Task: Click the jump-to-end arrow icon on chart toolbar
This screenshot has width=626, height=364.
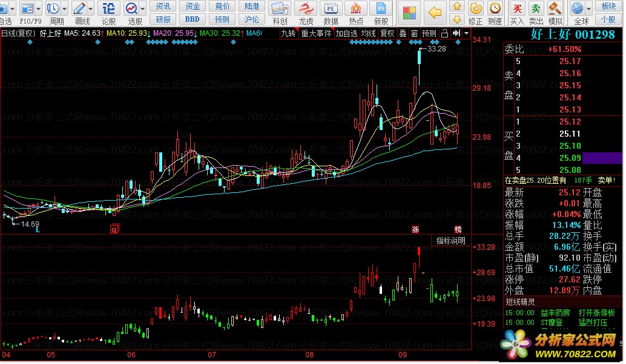Action: point(456,33)
